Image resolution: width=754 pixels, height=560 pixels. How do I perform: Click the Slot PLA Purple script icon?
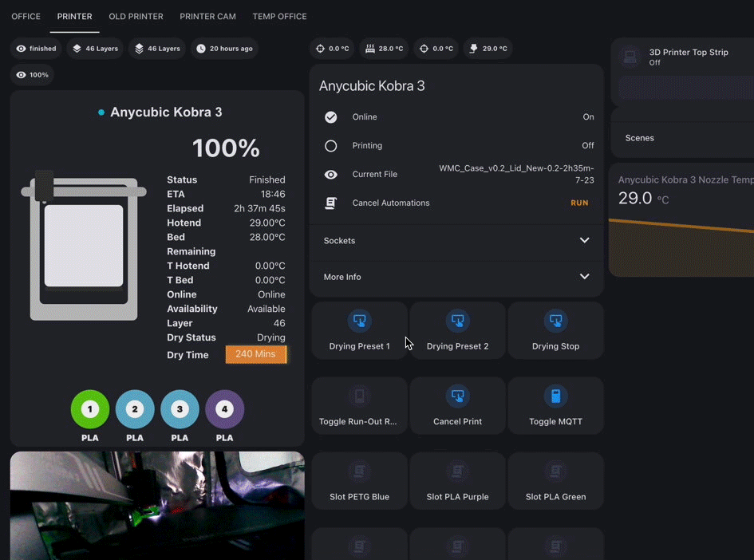[x=458, y=471]
